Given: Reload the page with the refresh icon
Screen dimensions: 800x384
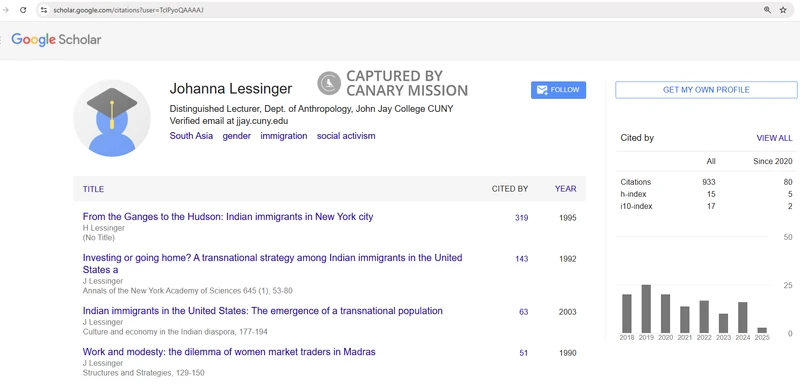Looking at the screenshot, I should pos(23,10).
